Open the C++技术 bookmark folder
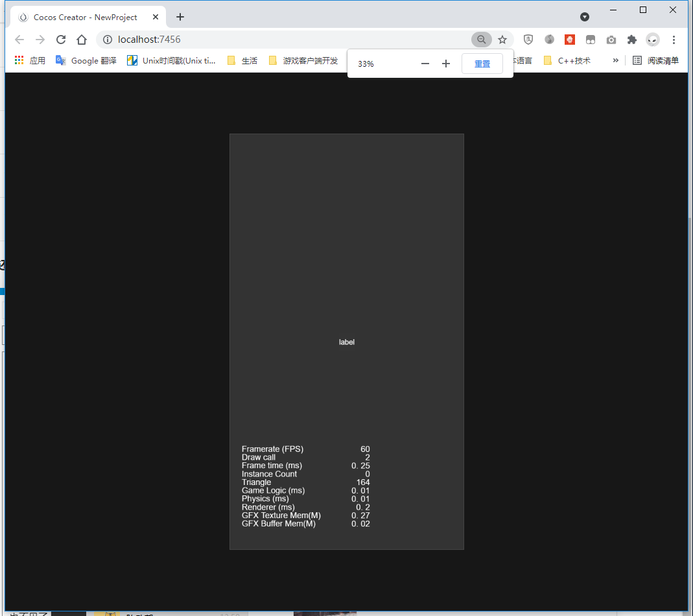 pyautogui.click(x=567, y=60)
